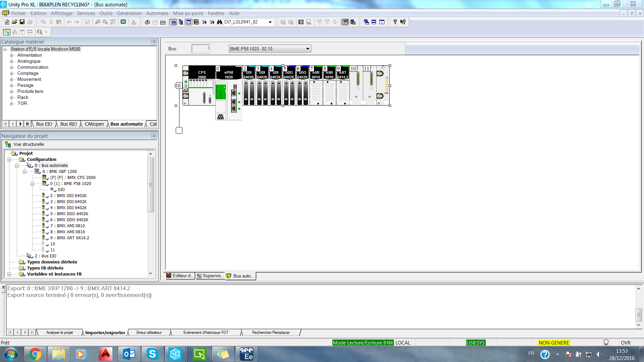
Task: Click the Tile horizontally windows icon
Action: pos(374,22)
